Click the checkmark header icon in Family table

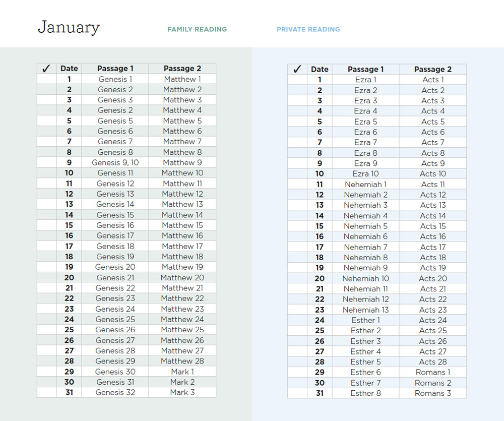[x=46, y=69]
